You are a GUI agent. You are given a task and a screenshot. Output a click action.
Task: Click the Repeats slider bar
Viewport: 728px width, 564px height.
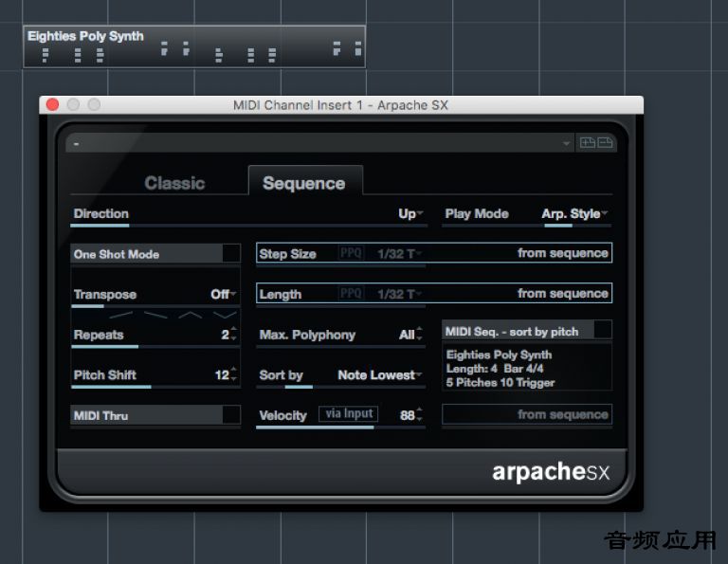(x=155, y=346)
